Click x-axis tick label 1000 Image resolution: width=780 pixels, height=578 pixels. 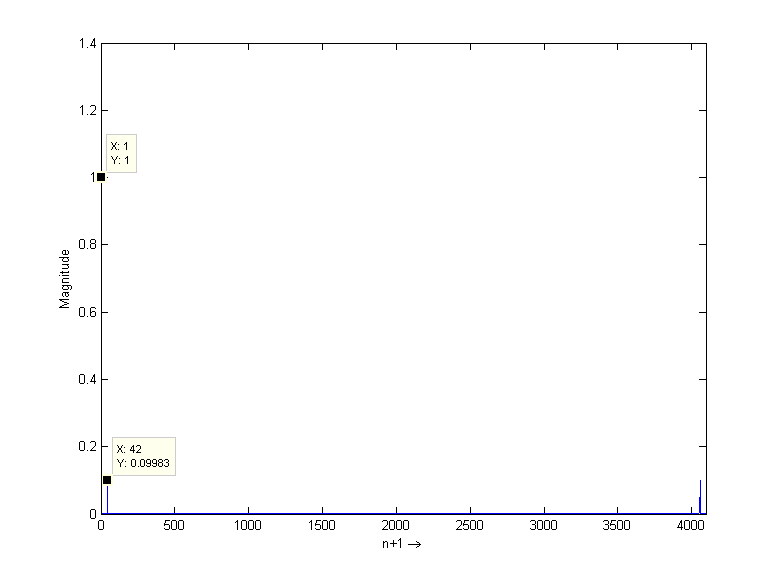[248, 525]
